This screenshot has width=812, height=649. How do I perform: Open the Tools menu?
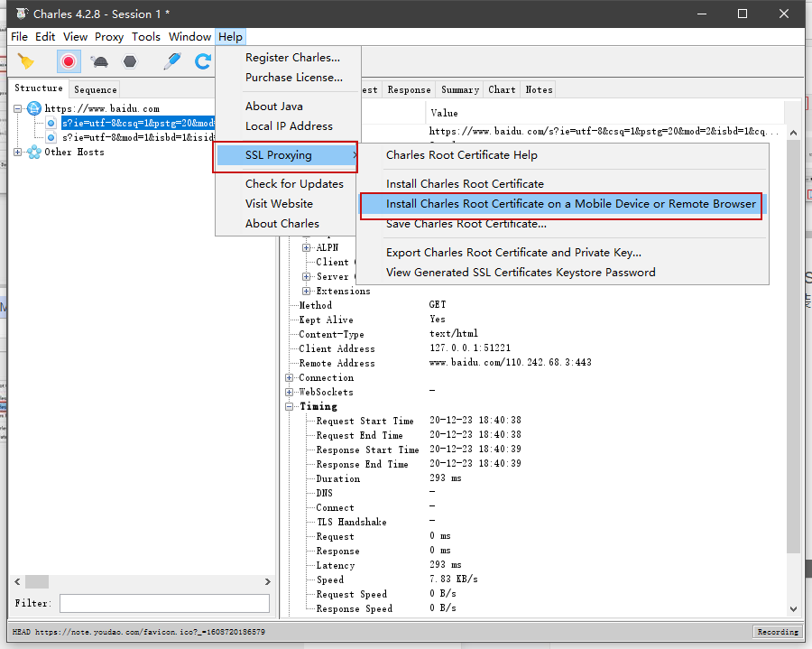tap(145, 37)
